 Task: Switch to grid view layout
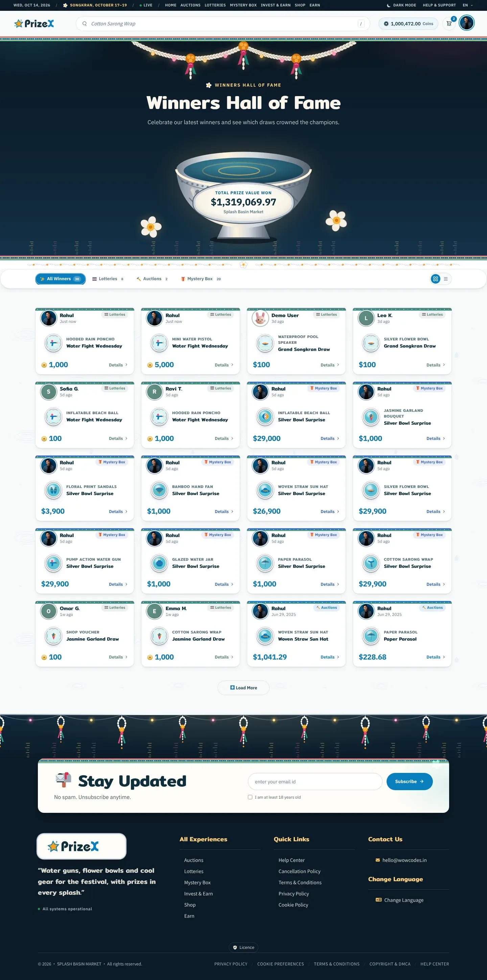(436, 279)
